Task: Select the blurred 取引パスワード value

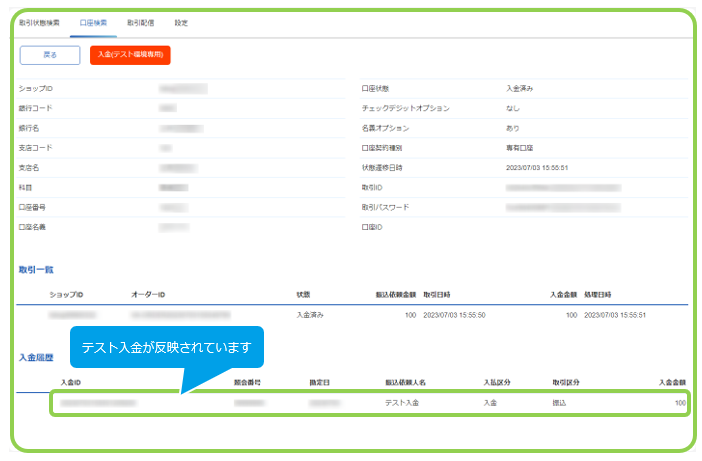Action: click(563, 207)
